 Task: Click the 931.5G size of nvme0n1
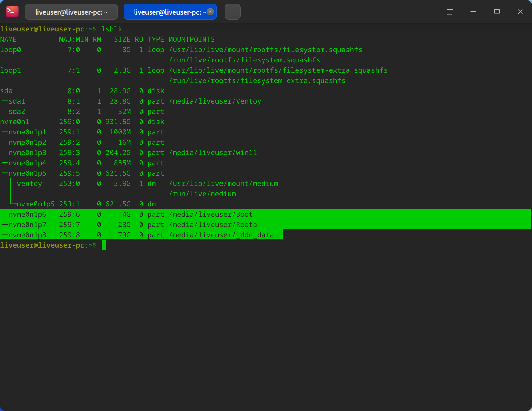[x=118, y=122]
